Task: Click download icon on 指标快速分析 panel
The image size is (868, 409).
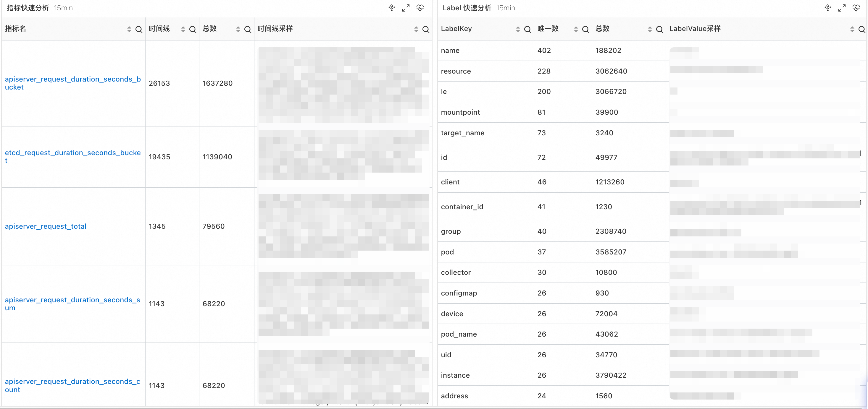Action: [x=391, y=8]
